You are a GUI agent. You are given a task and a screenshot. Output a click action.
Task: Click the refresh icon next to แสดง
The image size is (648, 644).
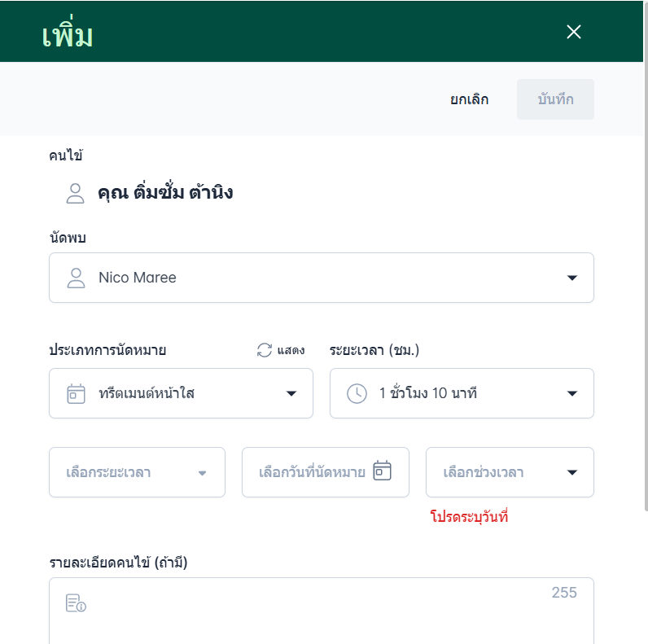pos(265,350)
